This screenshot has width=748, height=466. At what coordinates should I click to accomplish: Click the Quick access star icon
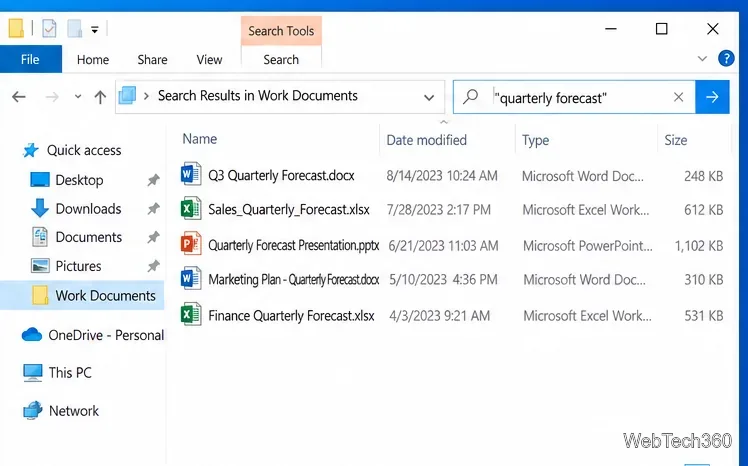(x=31, y=150)
